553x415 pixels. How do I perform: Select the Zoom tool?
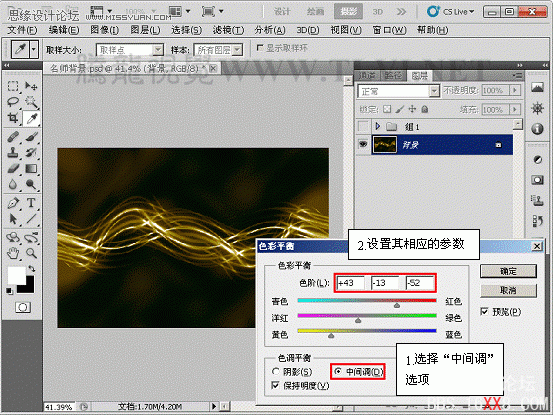(x=31, y=253)
